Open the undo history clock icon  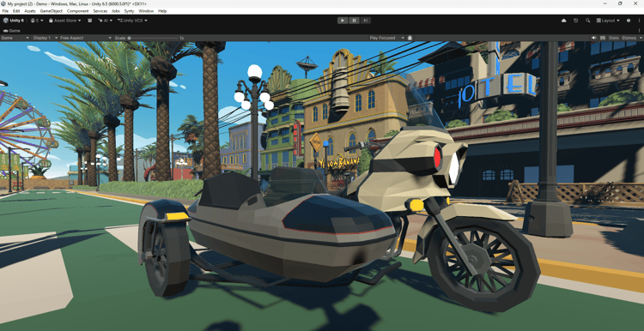point(576,21)
